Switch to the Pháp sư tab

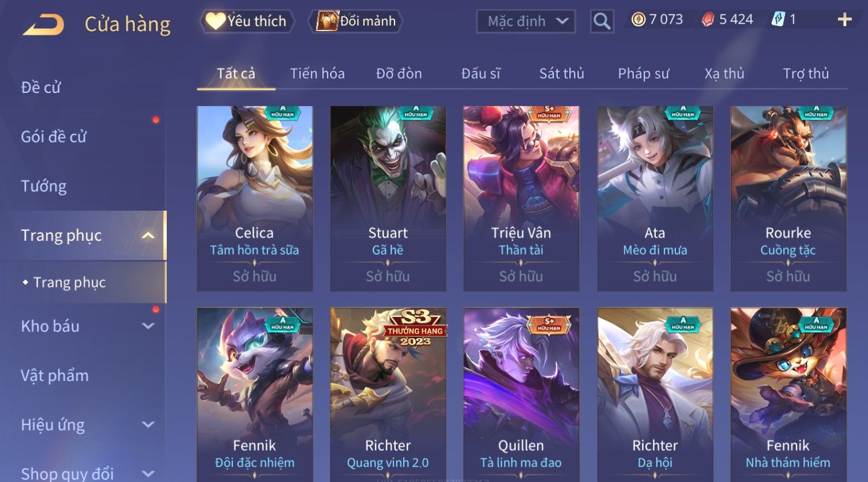(x=643, y=73)
